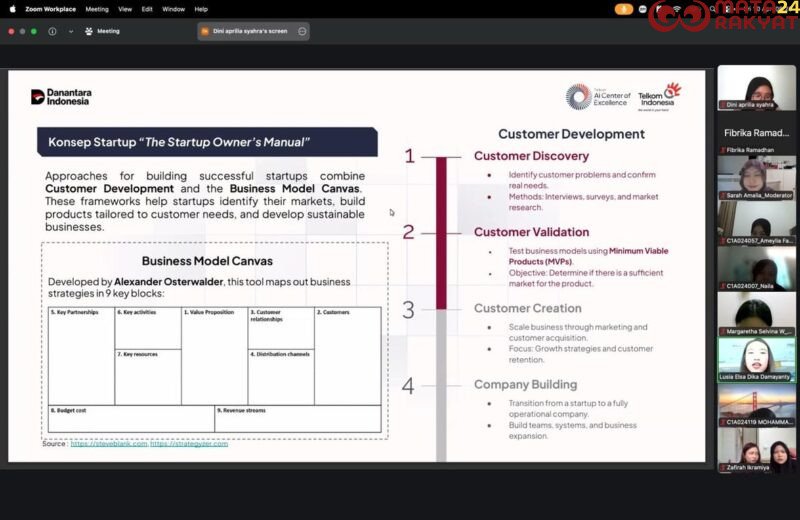Screen dimensions: 800x520
Task: Click the Meeting paw icon
Action: click(x=89, y=31)
